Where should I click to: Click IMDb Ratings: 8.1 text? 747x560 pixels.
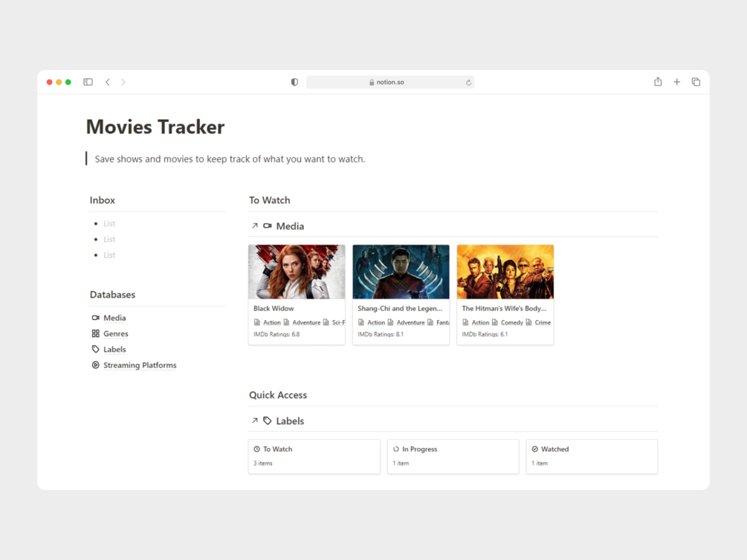381,334
